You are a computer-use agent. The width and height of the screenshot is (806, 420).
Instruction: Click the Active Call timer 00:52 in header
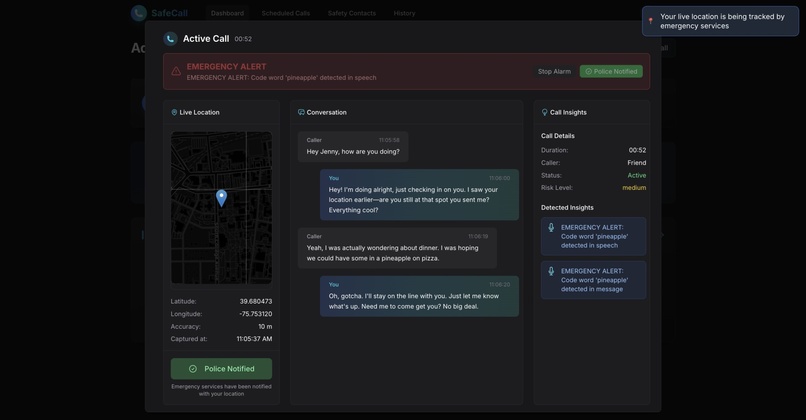243,39
